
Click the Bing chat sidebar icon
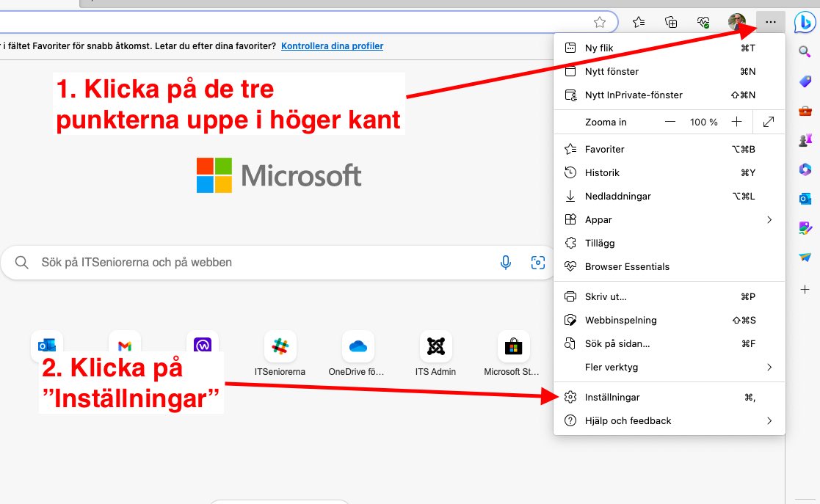pos(804,22)
